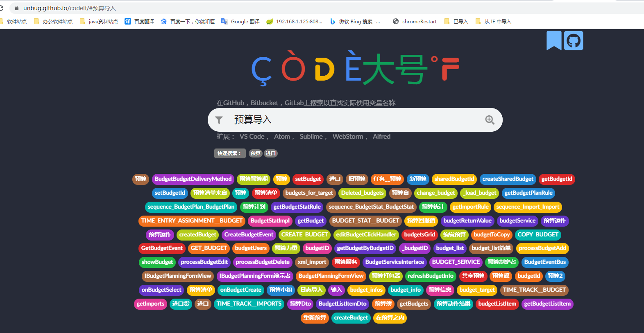
Task: Click the getBudgetStatRule tag
Action: (297, 207)
